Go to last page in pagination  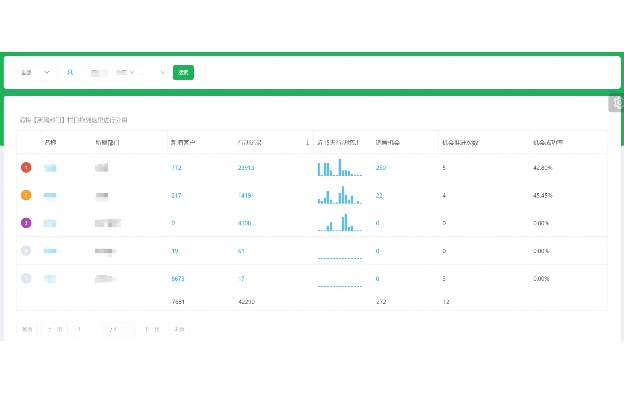(x=179, y=329)
